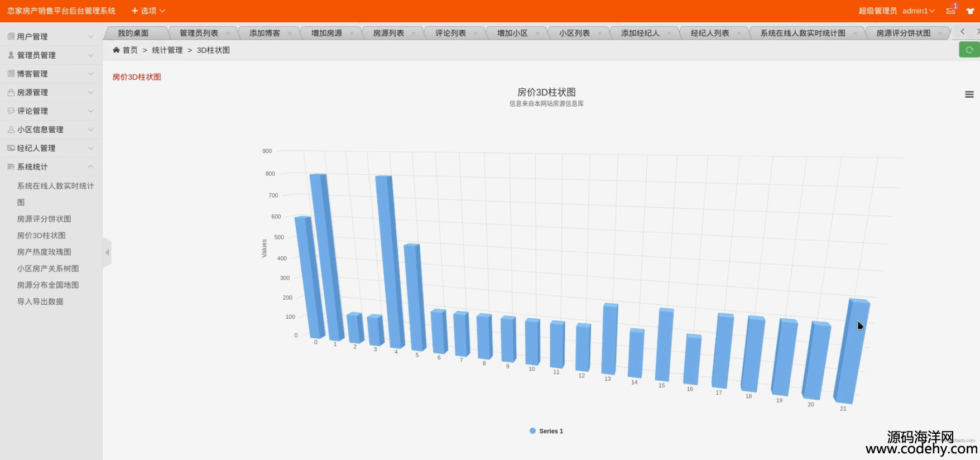Click the user management sidebar icon
Image resolution: width=980 pixels, height=460 pixels.
(11, 36)
